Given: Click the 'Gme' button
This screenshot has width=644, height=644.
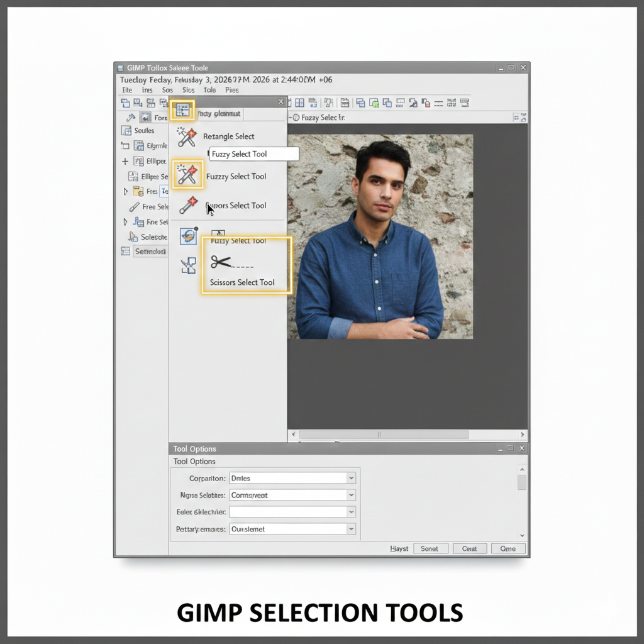Looking at the screenshot, I should coord(508,548).
